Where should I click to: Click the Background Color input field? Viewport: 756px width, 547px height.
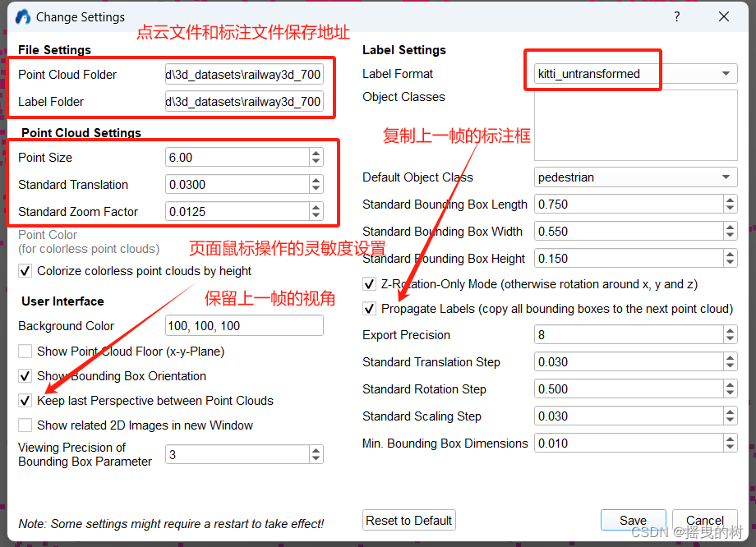244,326
